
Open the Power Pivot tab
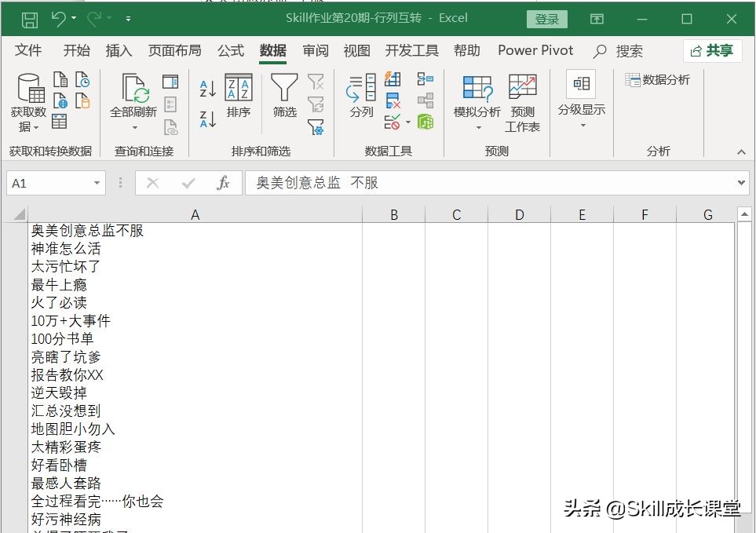tap(535, 50)
